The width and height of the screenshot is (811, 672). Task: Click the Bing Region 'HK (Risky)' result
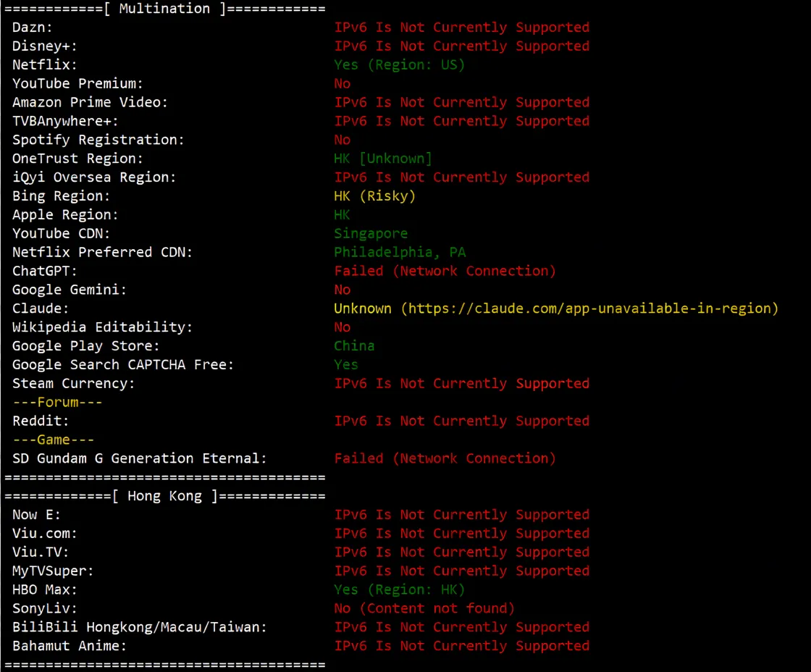tap(374, 196)
